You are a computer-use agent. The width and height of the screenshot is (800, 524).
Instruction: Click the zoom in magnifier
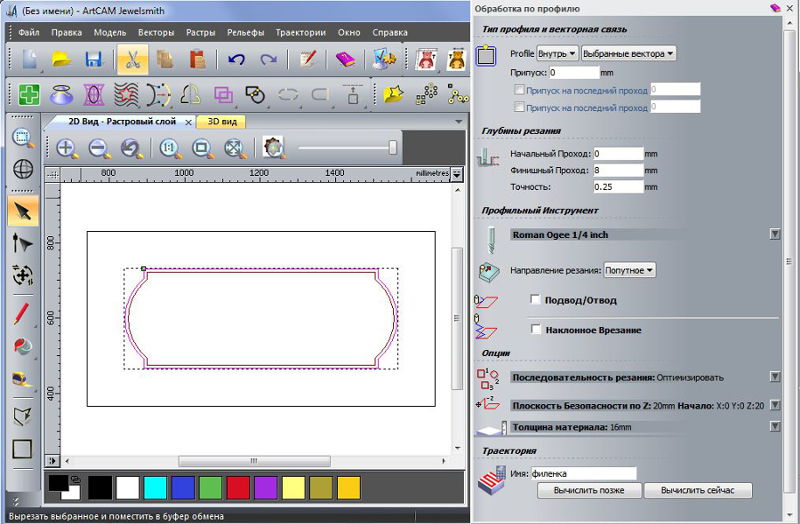pyautogui.click(x=66, y=148)
